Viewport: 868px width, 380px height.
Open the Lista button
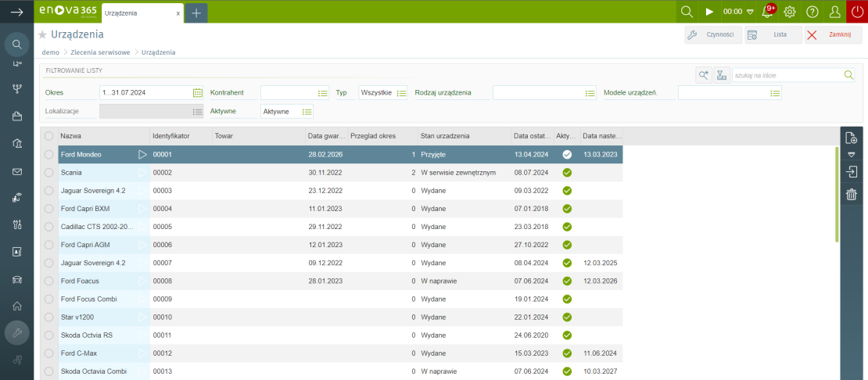(773, 34)
